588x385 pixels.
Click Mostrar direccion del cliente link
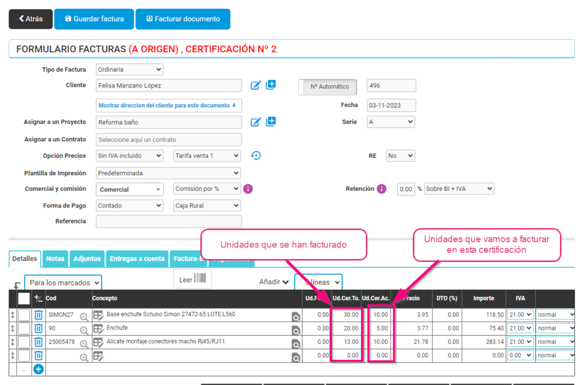tap(168, 106)
